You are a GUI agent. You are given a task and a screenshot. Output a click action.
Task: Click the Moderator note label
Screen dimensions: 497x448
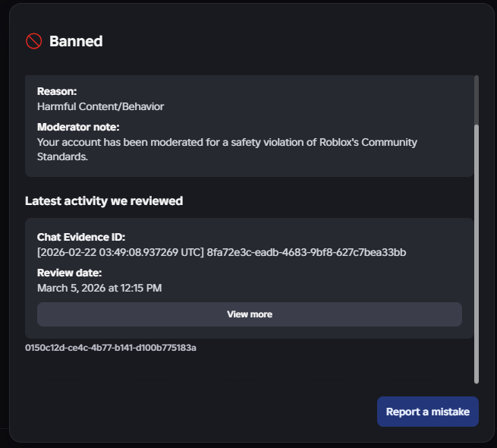pyautogui.click(x=78, y=127)
